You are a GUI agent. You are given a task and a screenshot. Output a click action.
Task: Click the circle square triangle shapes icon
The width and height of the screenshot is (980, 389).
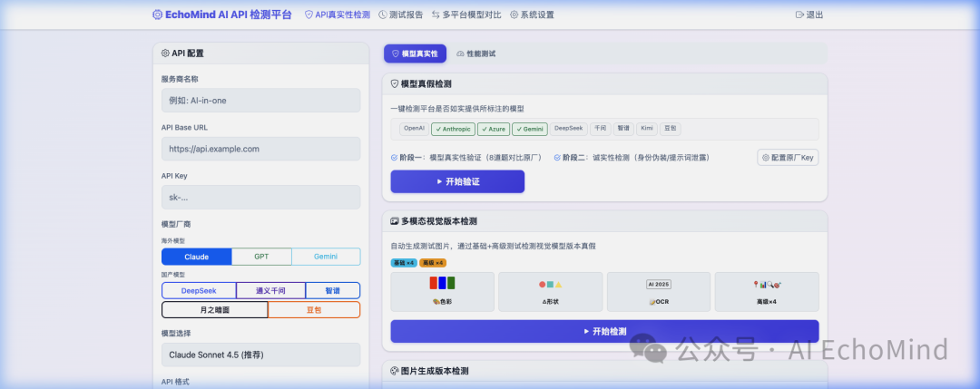pyautogui.click(x=551, y=284)
